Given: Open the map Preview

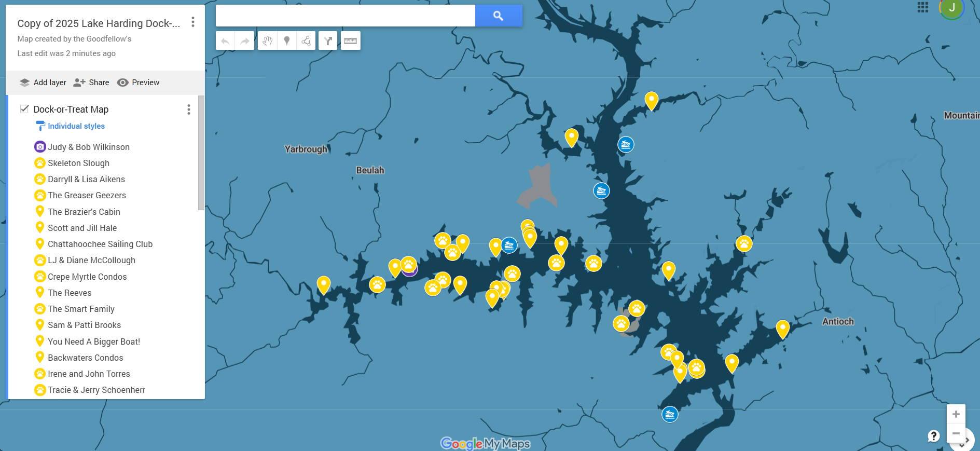Looking at the screenshot, I should [x=139, y=83].
